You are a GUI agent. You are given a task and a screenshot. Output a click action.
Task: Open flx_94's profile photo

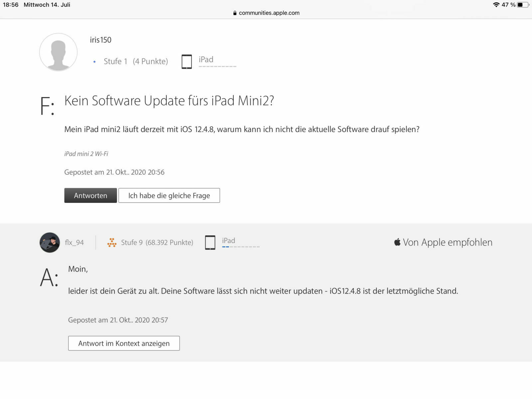click(50, 242)
